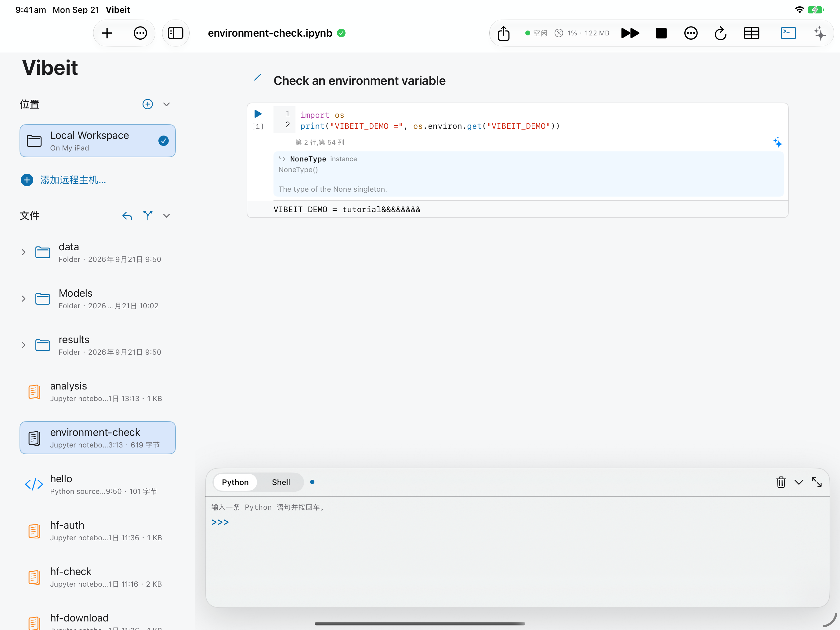
Task: Expand the data folder
Action: [x=24, y=252]
